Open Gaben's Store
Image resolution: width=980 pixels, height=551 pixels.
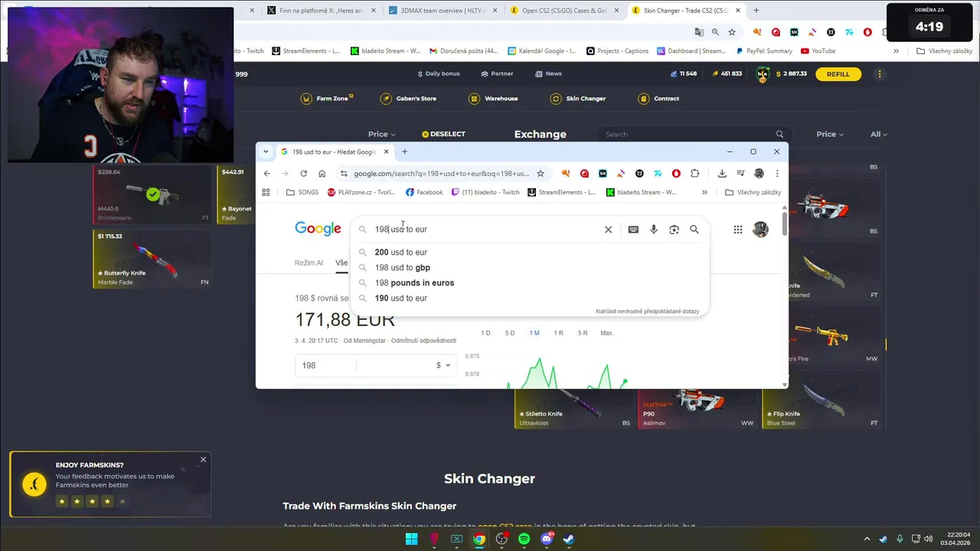[409, 99]
